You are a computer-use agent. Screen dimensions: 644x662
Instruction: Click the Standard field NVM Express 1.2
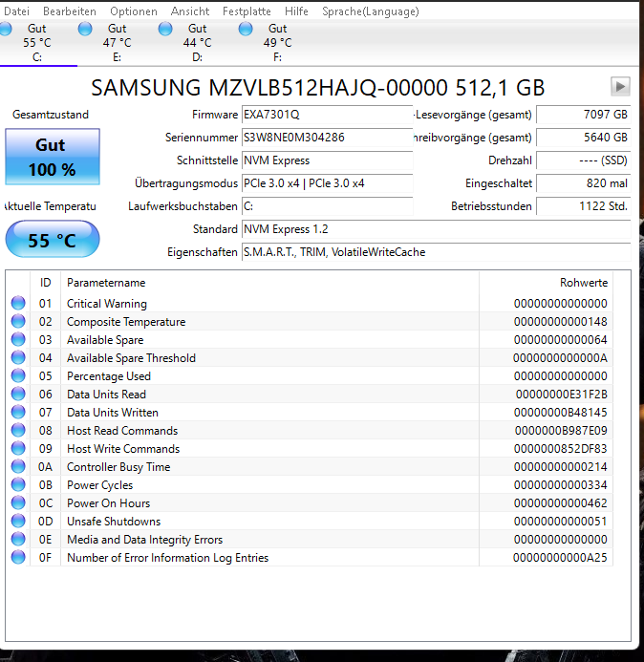(x=437, y=229)
